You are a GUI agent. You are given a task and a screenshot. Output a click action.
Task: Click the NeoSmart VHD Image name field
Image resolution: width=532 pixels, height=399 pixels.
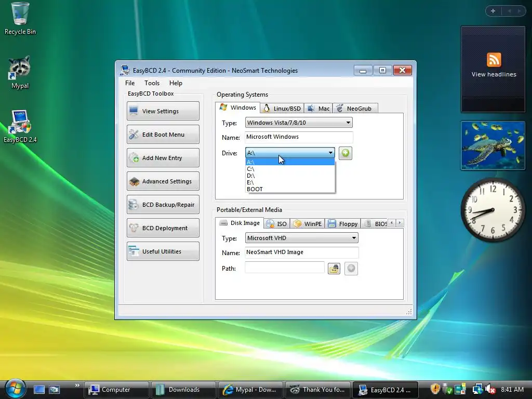point(301,252)
